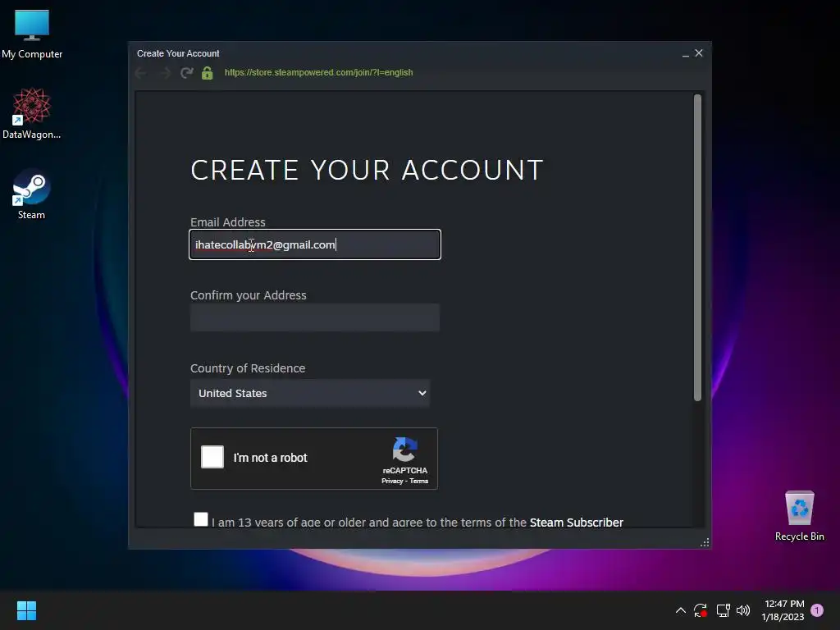Go back in the Steam browser

click(141, 73)
